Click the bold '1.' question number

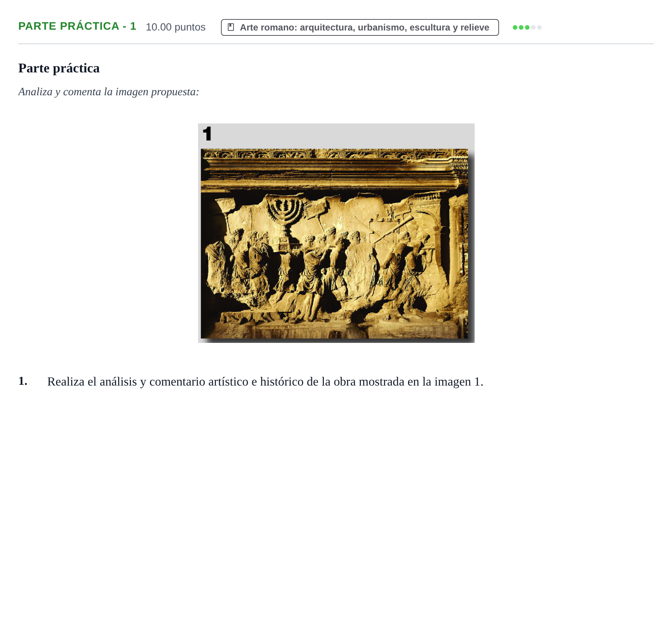pyautogui.click(x=23, y=381)
